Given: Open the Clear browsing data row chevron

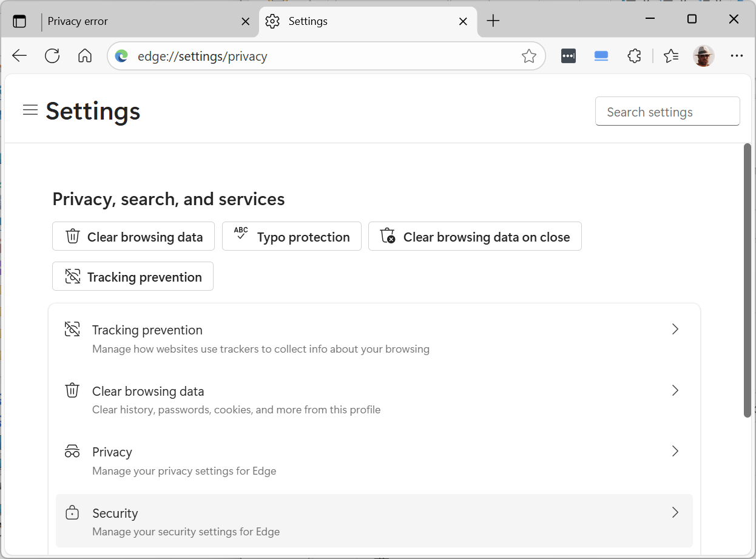Looking at the screenshot, I should point(675,391).
